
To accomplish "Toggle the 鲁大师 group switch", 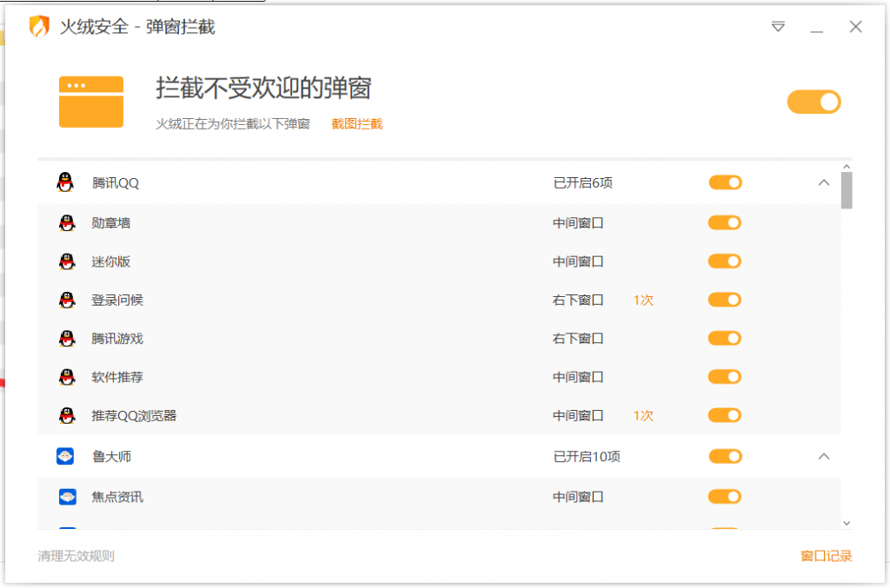I will pos(726,457).
